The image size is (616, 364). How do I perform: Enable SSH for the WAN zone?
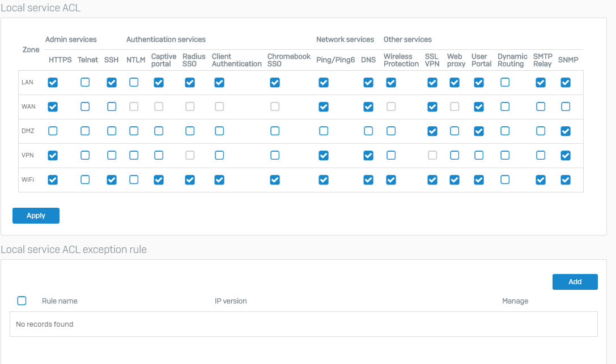[112, 106]
